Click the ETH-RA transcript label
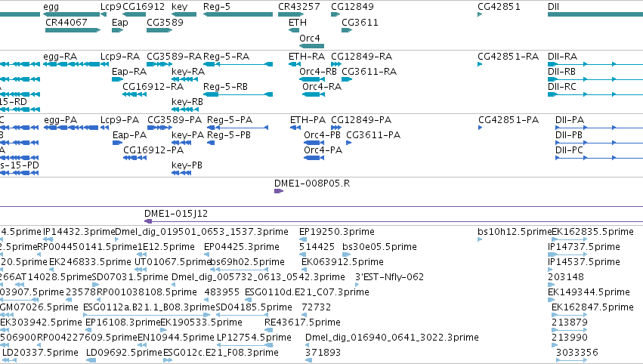643x364 pixels. [x=307, y=56]
